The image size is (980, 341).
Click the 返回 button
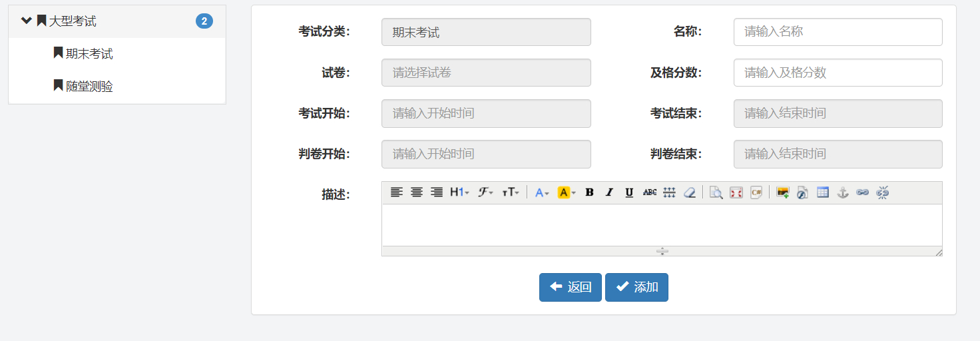[x=570, y=287]
